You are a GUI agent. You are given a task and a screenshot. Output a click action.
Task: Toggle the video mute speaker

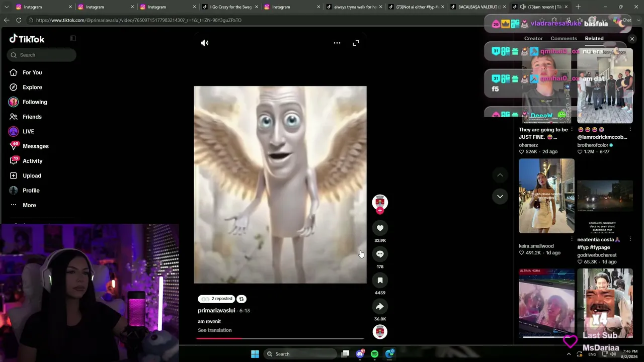pos(205,43)
